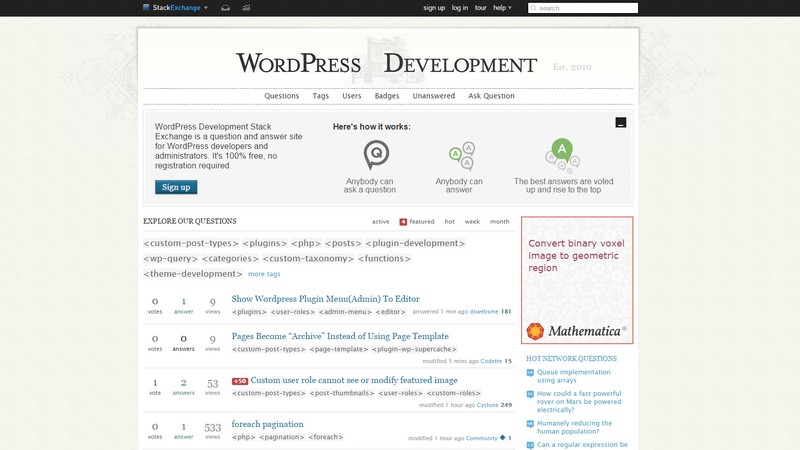Open user Codette profile
The height and width of the screenshot is (450, 800).
coord(491,361)
